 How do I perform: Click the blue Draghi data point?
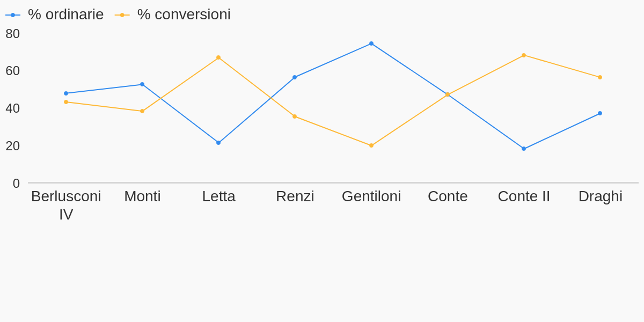pyautogui.click(x=600, y=113)
